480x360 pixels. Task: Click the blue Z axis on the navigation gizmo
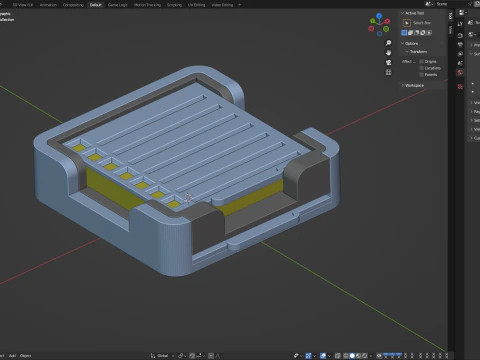tap(379, 16)
